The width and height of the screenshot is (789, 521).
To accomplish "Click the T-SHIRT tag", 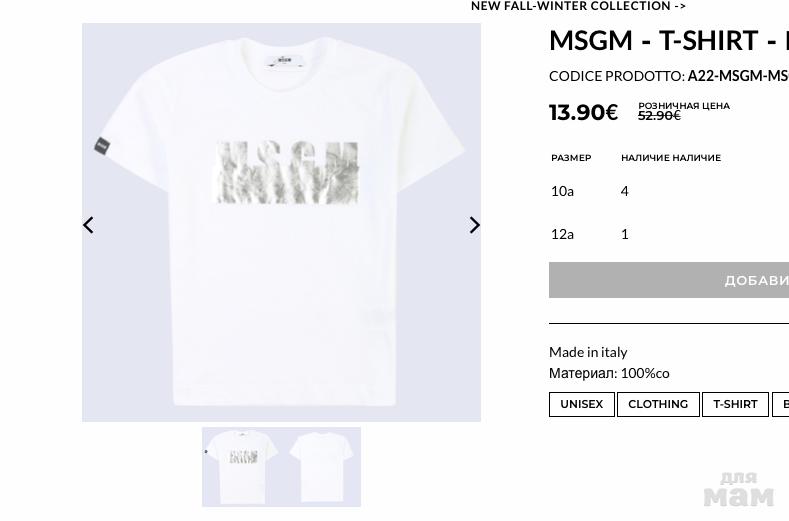I will pos(735,404).
